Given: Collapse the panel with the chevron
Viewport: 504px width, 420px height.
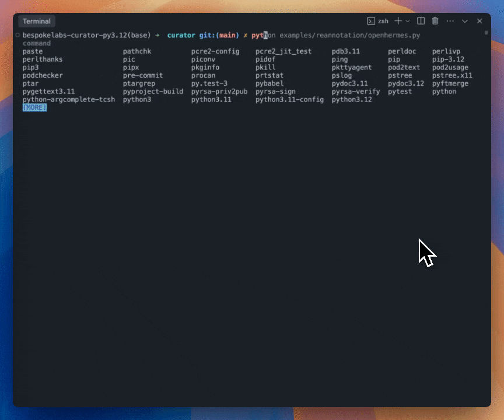Looking at the screenshot, I should (465, 21).
